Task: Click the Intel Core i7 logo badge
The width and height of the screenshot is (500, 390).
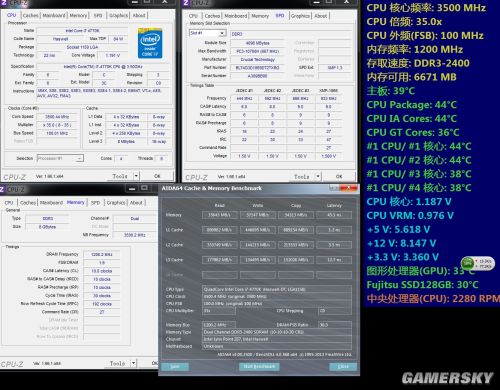Action: point(150,43)
